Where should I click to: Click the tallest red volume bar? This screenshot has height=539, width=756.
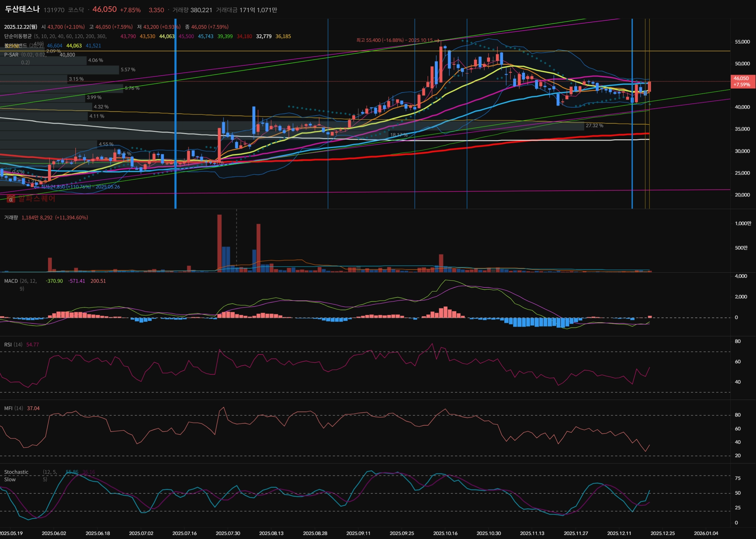[x=220, y=243]
